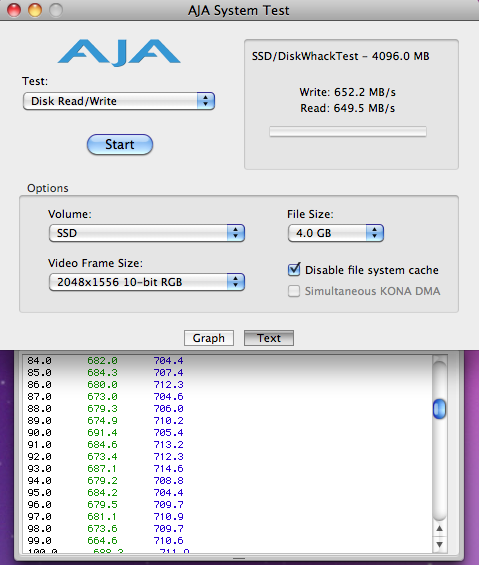Select the row for frame 88.0
The image size is (479, 565).
(x=227, y=409)
